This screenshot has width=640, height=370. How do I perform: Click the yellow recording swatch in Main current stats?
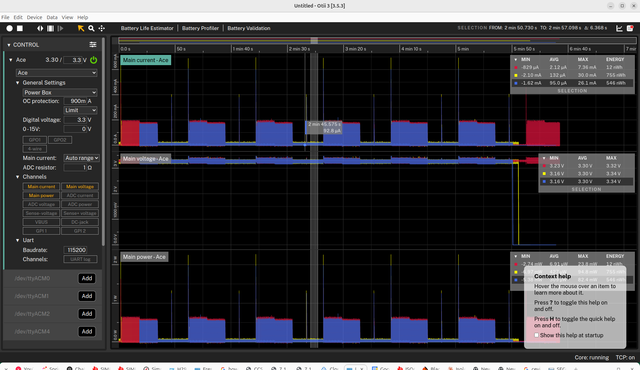coord(516,75)
